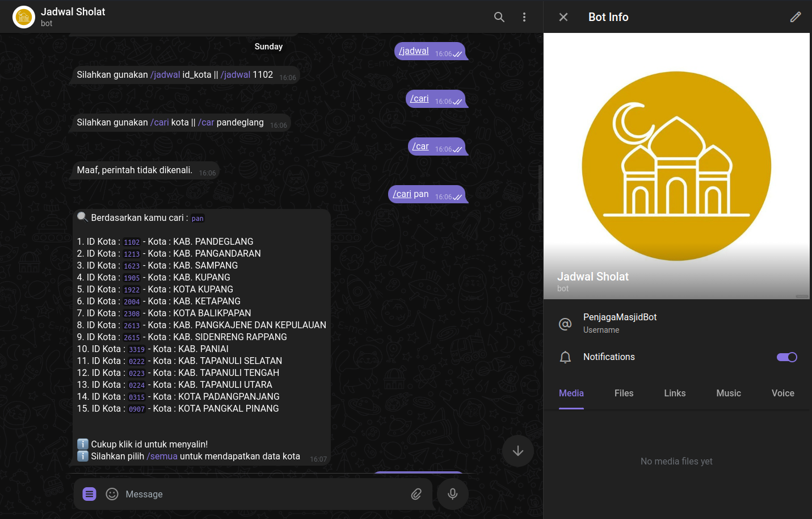
Task: Copy ID 0224 for KAB. TAPANULI UTARA
Action: click(x=137, y=385)
